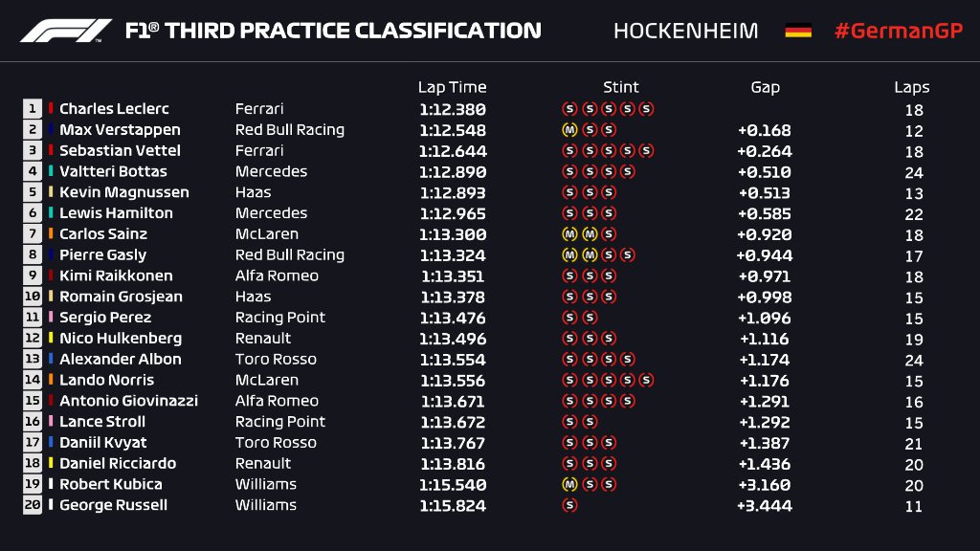Click the #GermanGP hashtag

(898, 31)
